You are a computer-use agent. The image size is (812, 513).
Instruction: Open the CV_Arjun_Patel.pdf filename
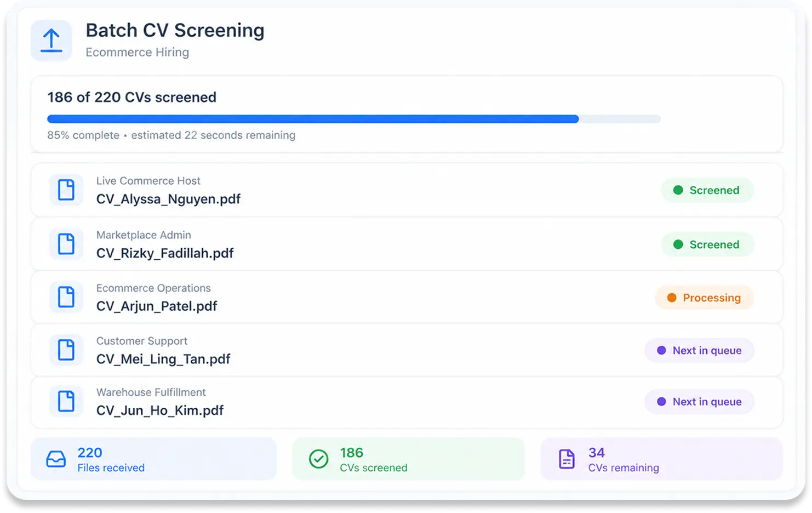click(x=157, y=306)
